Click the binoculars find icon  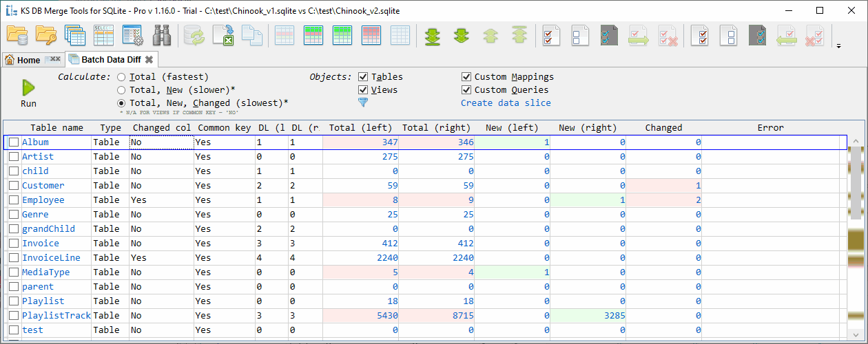pos(161,35)
